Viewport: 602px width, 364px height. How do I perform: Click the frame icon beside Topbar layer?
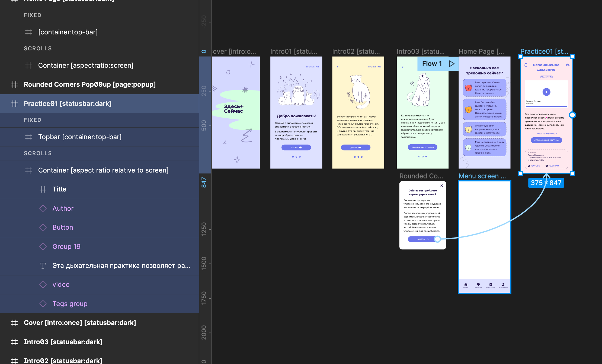(28, 137)
